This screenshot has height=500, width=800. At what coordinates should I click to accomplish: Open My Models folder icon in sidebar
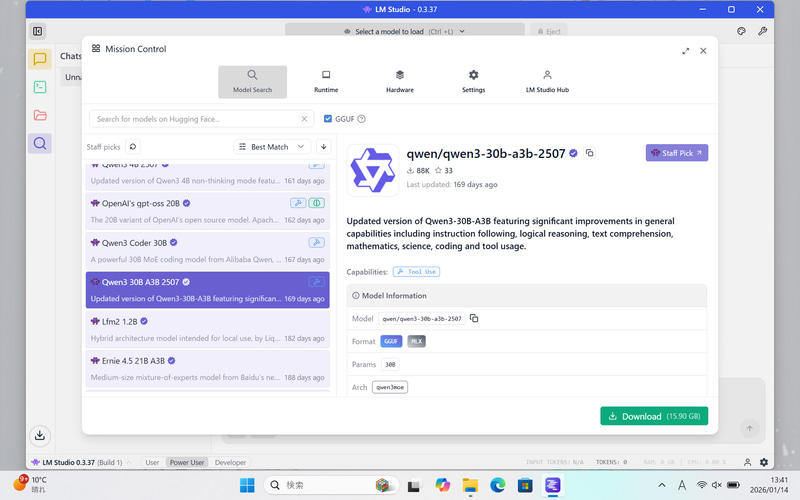40,115
